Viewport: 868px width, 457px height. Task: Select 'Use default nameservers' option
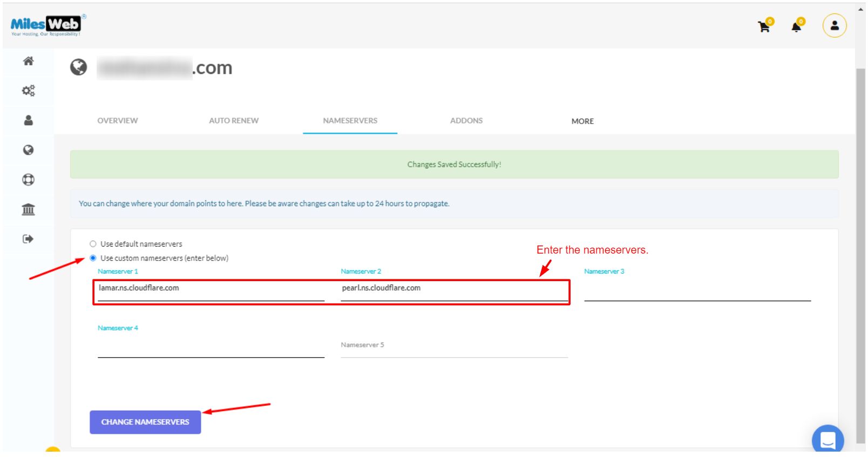click(93, 244)
